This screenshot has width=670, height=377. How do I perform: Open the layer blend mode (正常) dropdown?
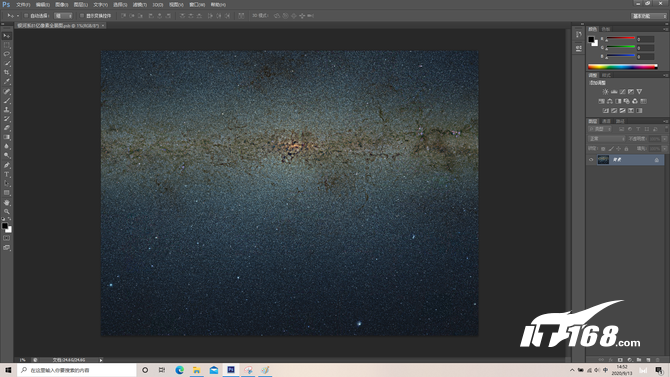click(607, 139)
